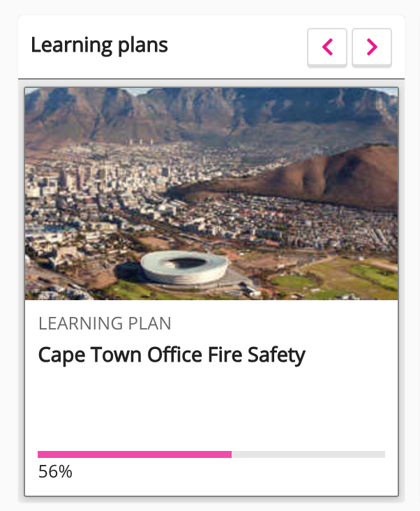Viewport: 420px width, 511px height.
Task: Click the previous learning plan arrow
Action: [x=327, y=47]
